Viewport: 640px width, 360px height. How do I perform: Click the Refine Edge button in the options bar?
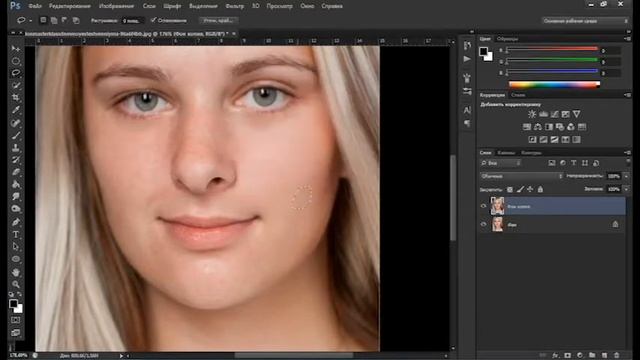point(218,20)
